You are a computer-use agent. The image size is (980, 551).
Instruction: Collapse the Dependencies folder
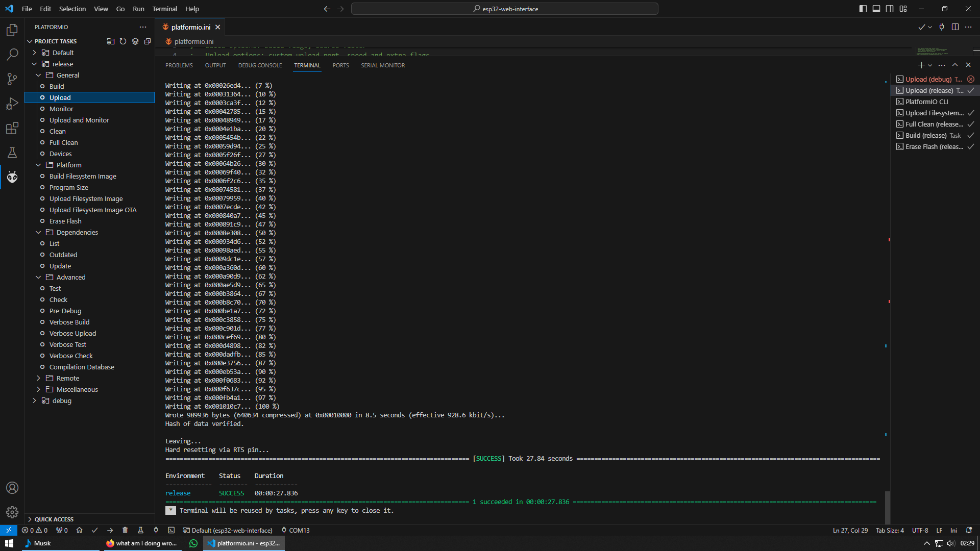click(39, 232)
